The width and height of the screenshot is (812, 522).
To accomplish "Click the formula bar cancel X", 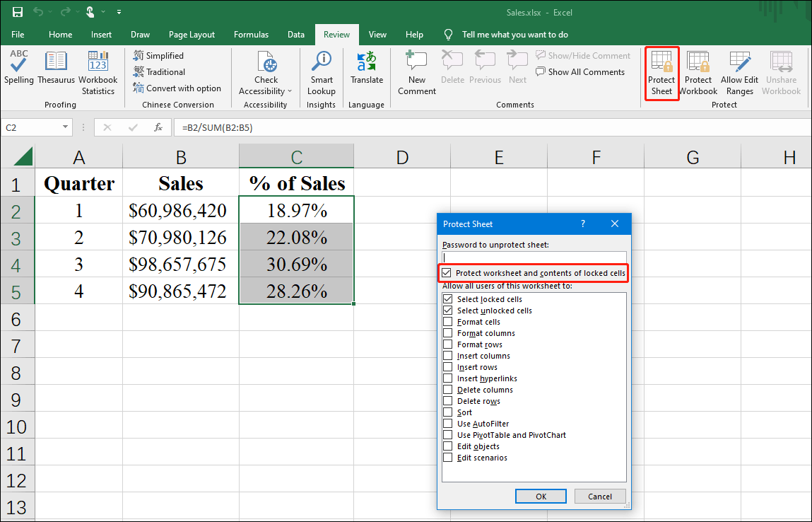I will coord(107,127).
